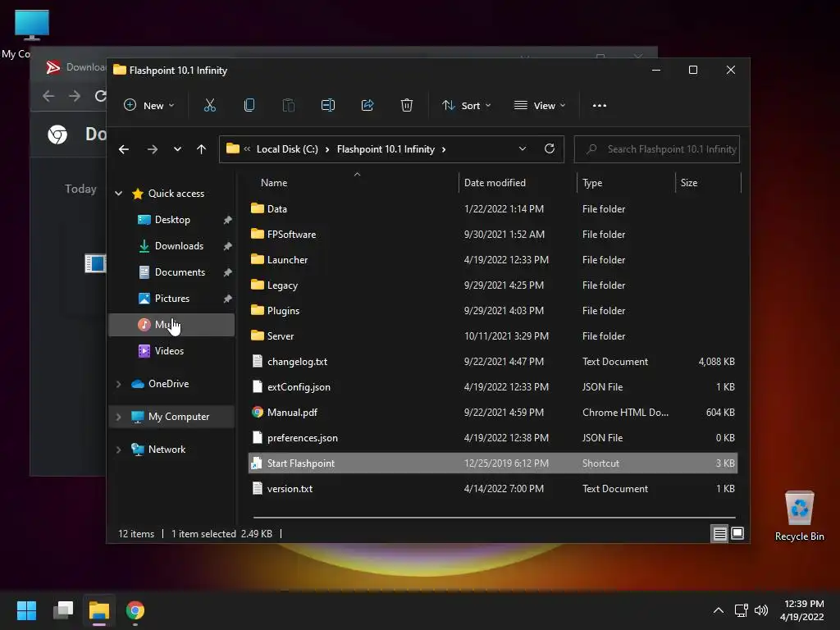Expand the Network tree node
Viewport: 840px width, 630px height.
118,450
